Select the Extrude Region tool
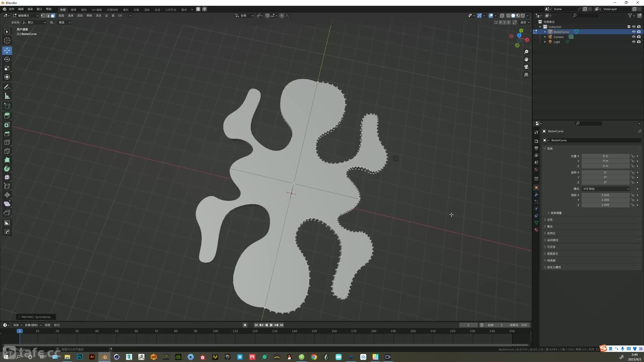644x362 pixels. [x=7, y=116]
